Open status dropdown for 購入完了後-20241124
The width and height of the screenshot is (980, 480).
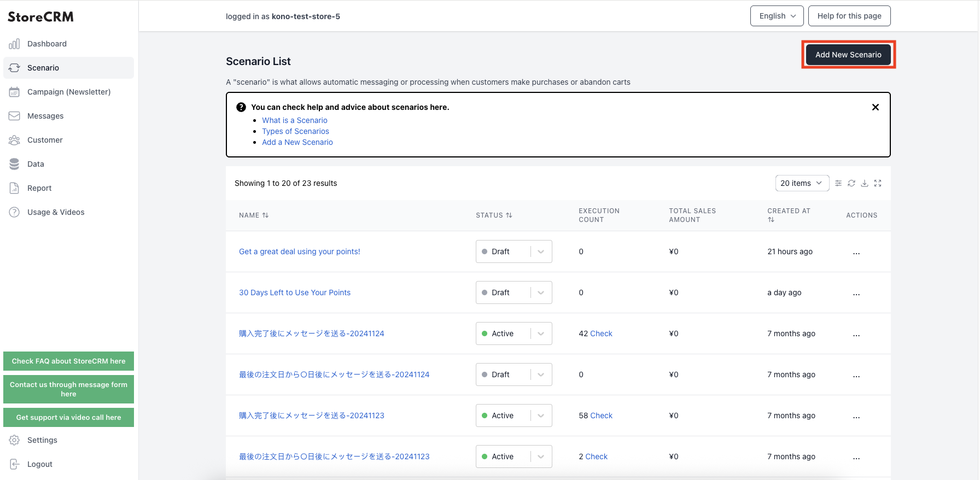click(x=514, y=333)
